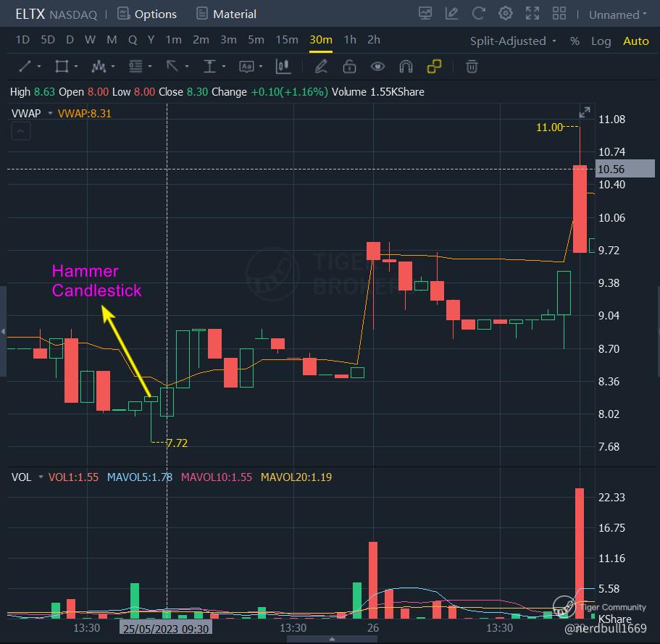Expand arrow tool options arrow
Screen dimensions: 660x644
pyautogui.click(x=186, y=67)
